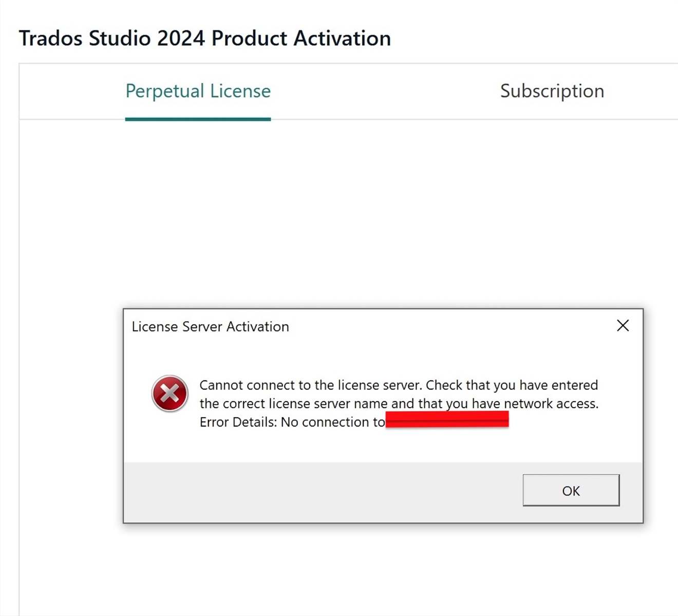Click the close symbol on License Server Activation
This screenshot has height=616, width=678.
coord(623,325)
